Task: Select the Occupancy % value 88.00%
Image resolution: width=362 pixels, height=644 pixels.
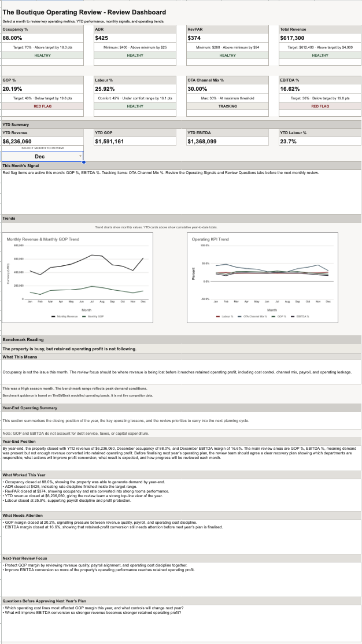Action: (43, 38)
